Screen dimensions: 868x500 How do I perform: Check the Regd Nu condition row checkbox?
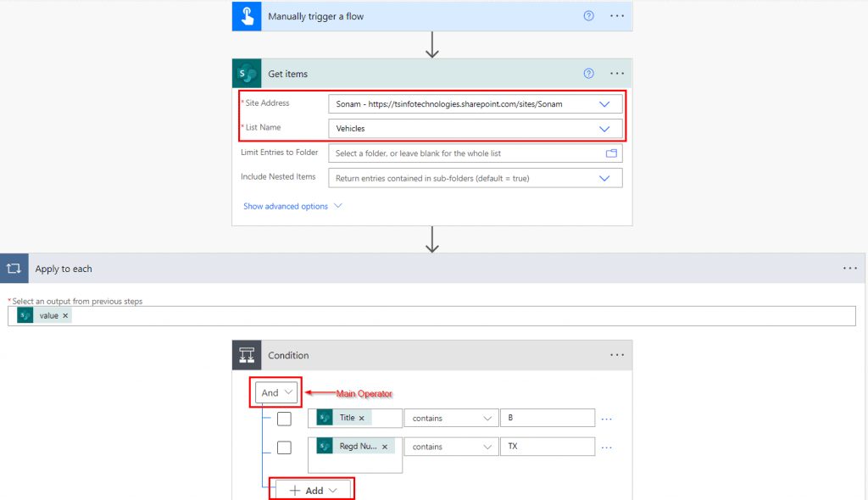[284, 447]
